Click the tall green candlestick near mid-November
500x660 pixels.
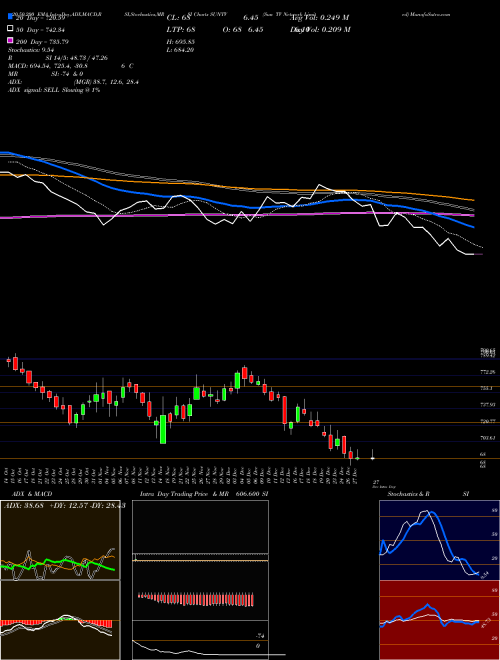point(163,429)
